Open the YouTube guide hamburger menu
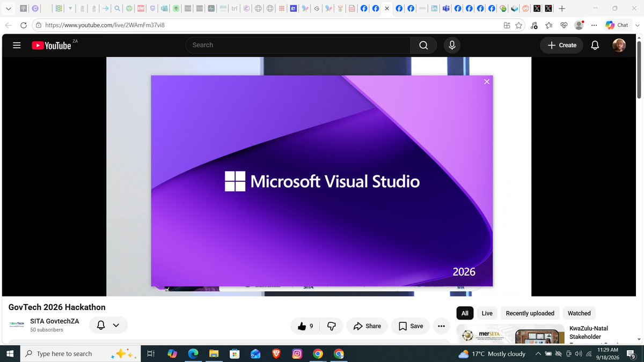Image resolution: width=644 pixels, height=362 pixels. (17, 46)
